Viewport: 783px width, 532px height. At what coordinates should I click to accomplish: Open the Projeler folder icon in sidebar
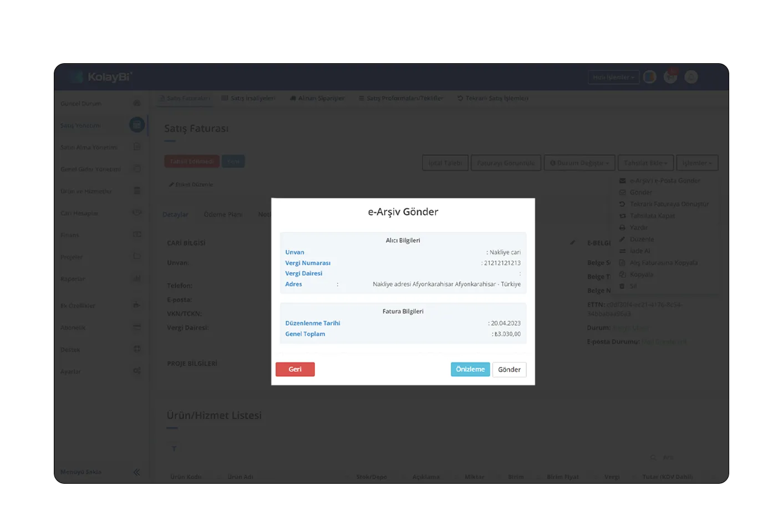coord(137,256)
